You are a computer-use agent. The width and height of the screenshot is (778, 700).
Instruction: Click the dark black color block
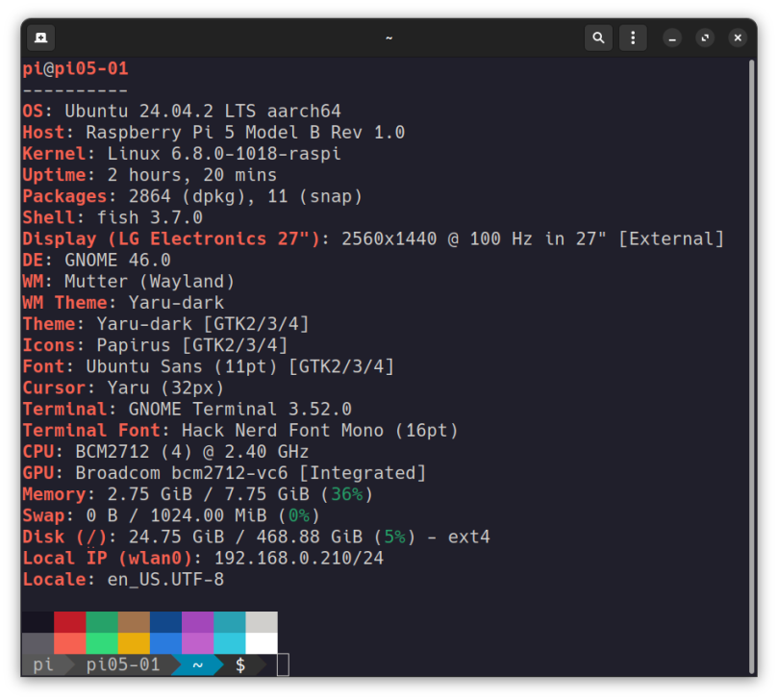38,622
